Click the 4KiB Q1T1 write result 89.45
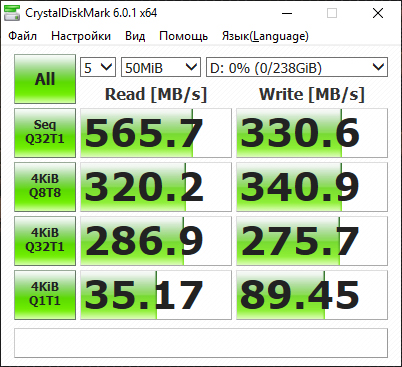The width and height of the screenshot is (402, 367). click(312, 295)
